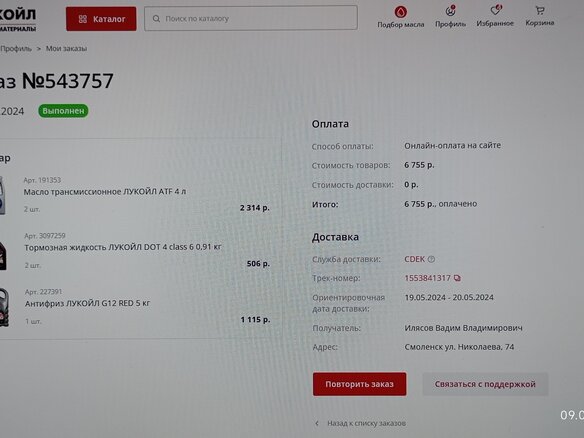Click the ATF oil product thumbnail
The image size is (584, 438).
pos(3,195)
